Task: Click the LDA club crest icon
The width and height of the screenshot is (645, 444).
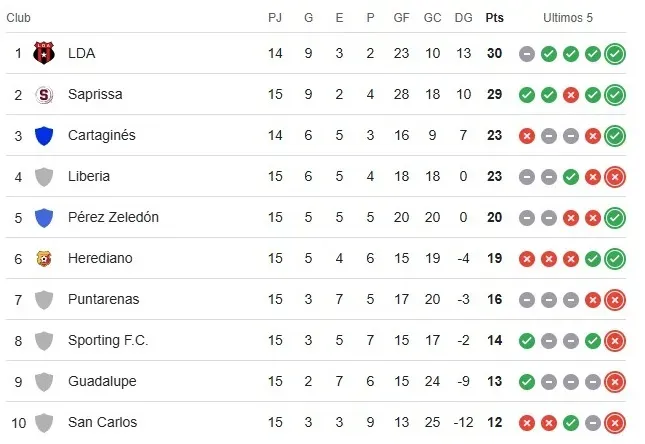Action: [x=43, y=53]
